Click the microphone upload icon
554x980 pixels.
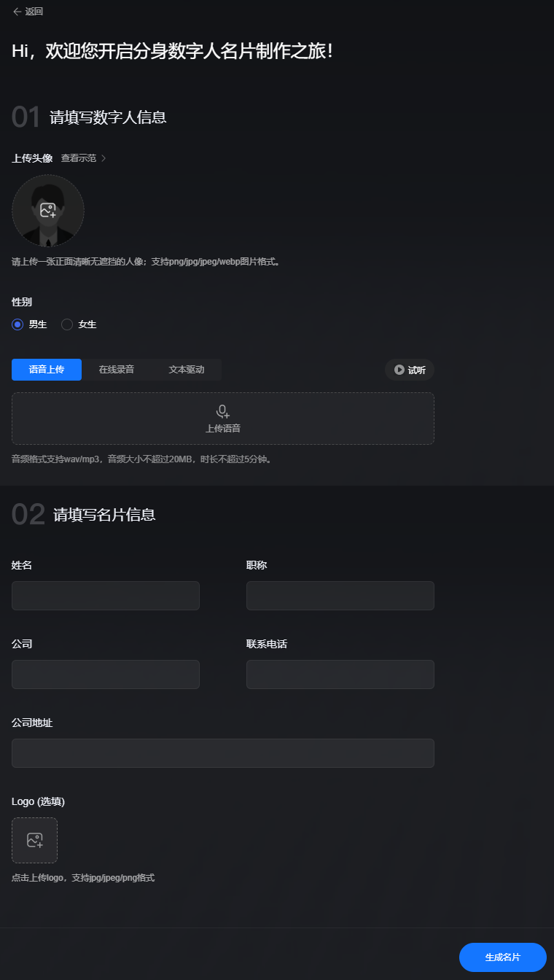coord(223,411)
